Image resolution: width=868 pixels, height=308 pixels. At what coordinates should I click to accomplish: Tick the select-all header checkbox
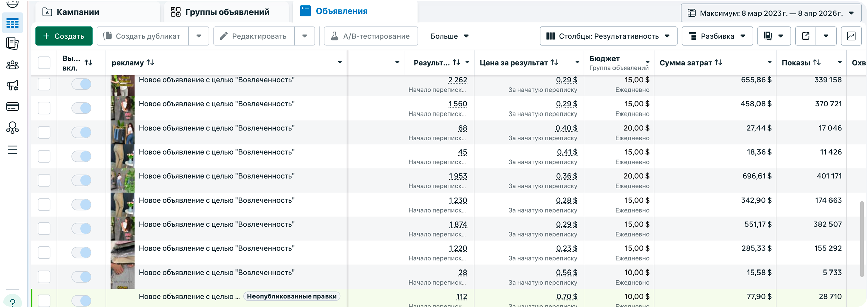(x=44, y=63)
